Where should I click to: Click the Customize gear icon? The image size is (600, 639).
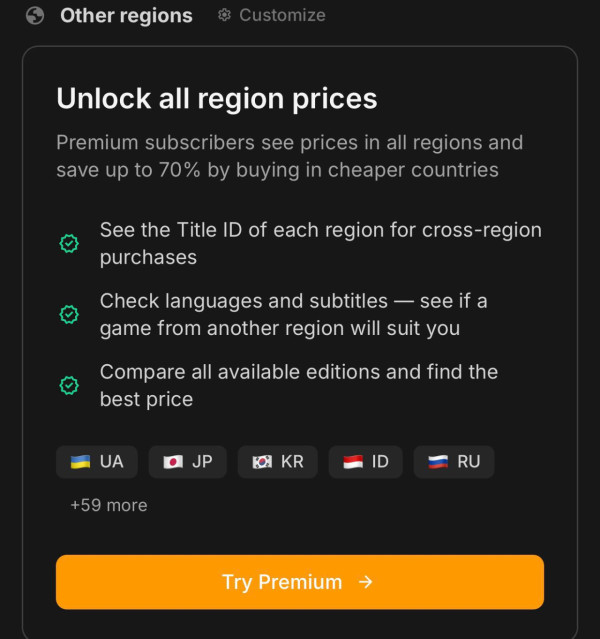click(225, 15)
